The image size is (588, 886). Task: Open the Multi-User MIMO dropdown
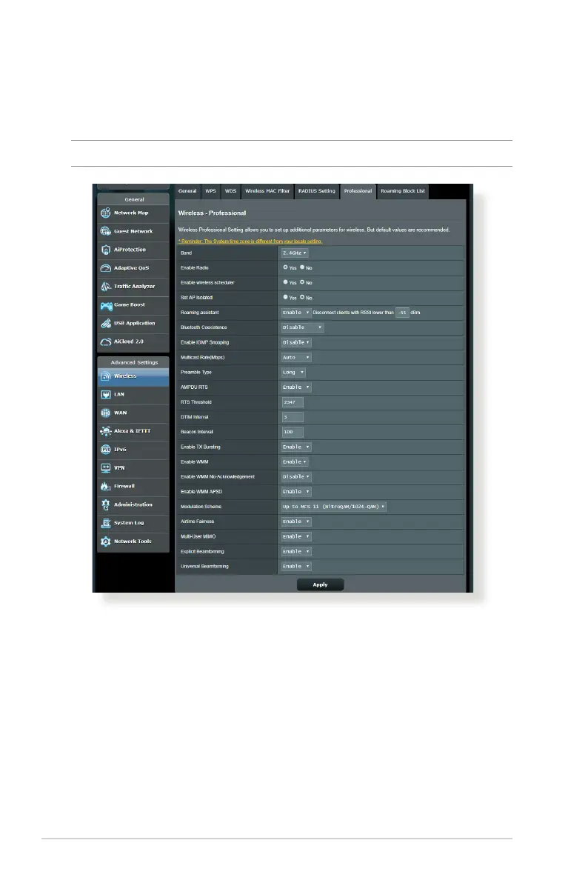[296, 536]
